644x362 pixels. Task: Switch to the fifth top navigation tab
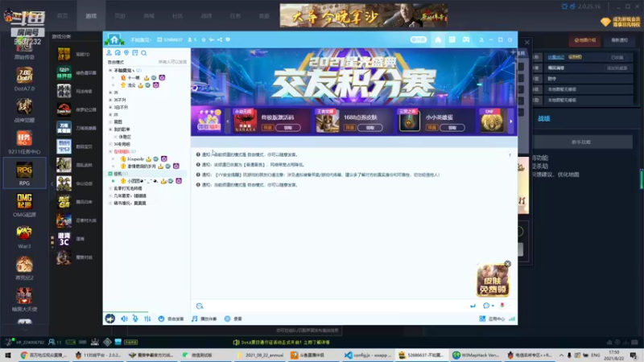pyautogui.click(x=177, y=15)
